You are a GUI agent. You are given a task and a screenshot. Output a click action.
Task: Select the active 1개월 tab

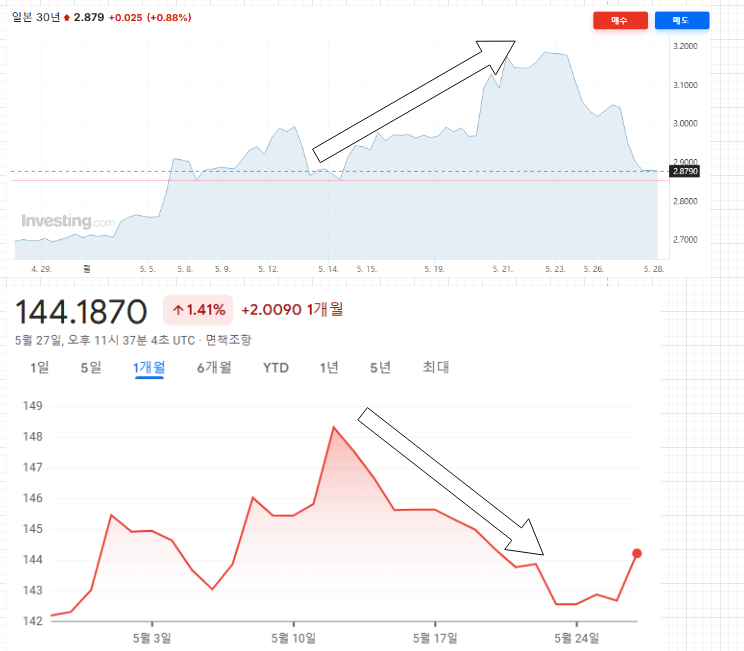(149, 368)
